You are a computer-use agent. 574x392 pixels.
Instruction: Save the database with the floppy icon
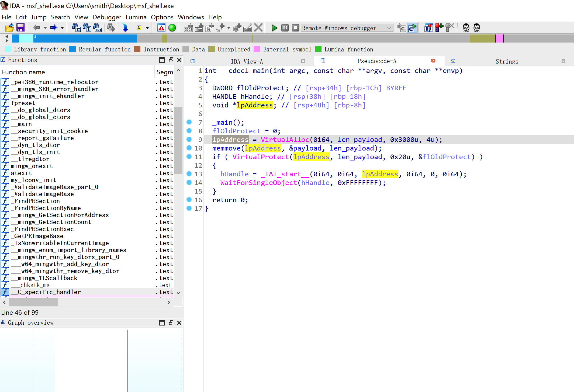click(20, 28)
